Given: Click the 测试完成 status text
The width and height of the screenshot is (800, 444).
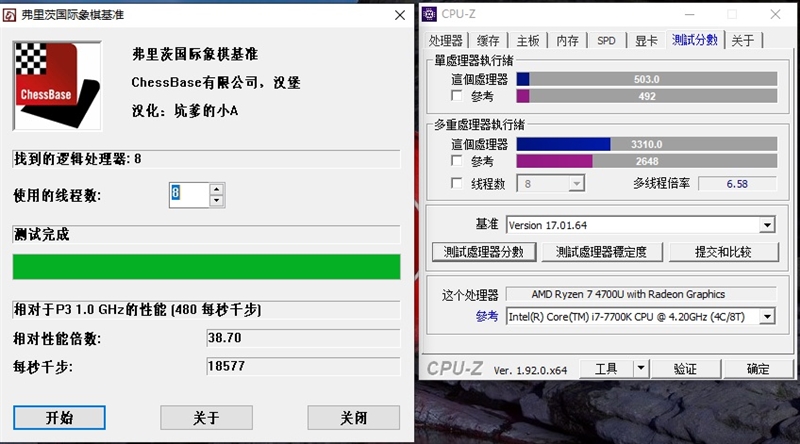Looking at the screenshot, I should (42, 235).
